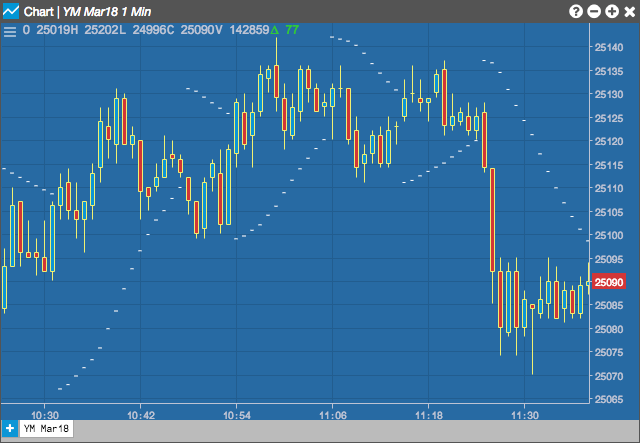Click the chart line logo icon

[x=11, y=11]
